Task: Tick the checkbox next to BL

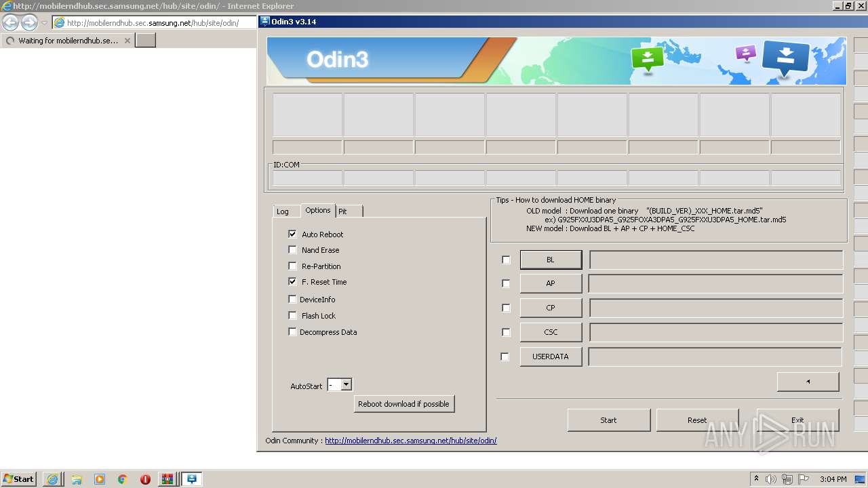Action: (x=506, y=260)
